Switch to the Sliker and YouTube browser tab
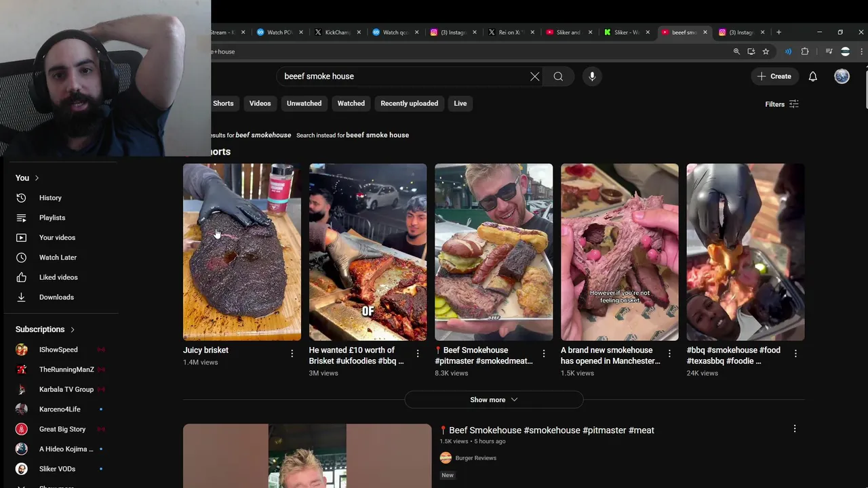The width and height of the screenshot is (868, 488). (x=568, y=32)
